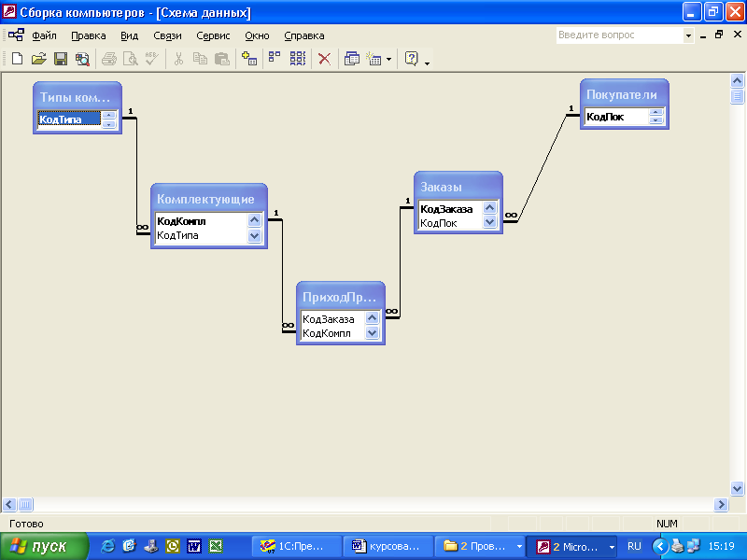
Task: Click the red X Clear Layout icon
Action: tap(324, 59)
